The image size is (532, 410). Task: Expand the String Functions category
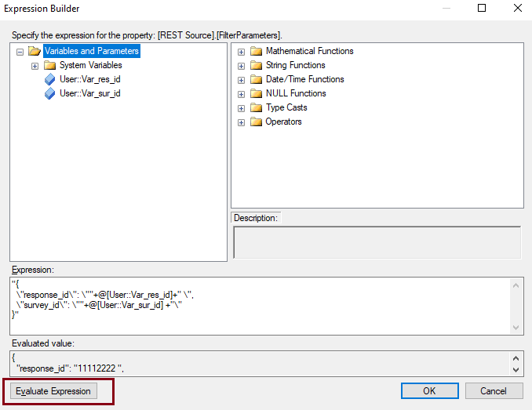coord(241,66)
